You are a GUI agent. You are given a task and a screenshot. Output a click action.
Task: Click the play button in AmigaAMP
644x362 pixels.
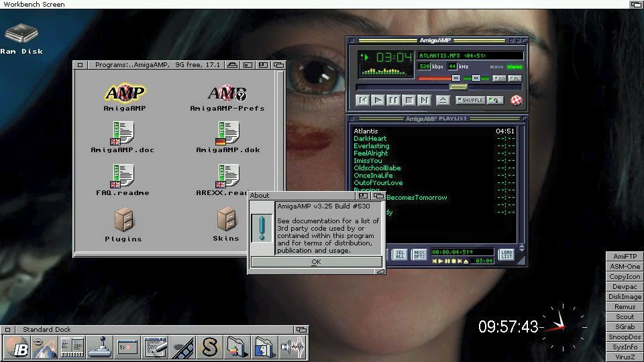click(378, 100)
